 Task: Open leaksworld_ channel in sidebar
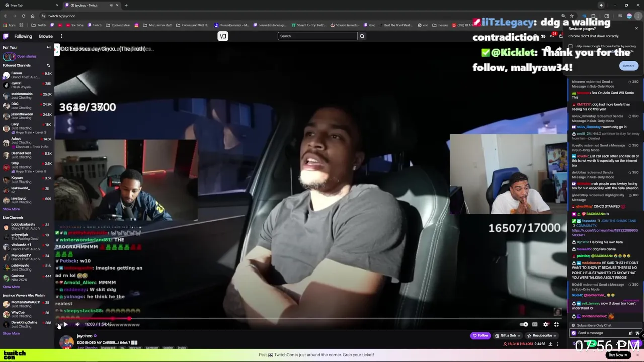[27, 190]
